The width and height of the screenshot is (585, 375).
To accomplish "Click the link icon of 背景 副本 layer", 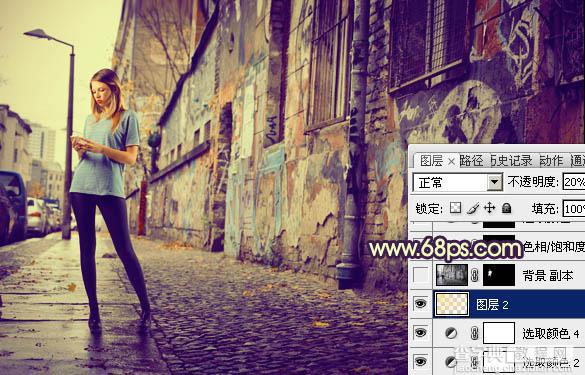I will (x=475, y=276).
